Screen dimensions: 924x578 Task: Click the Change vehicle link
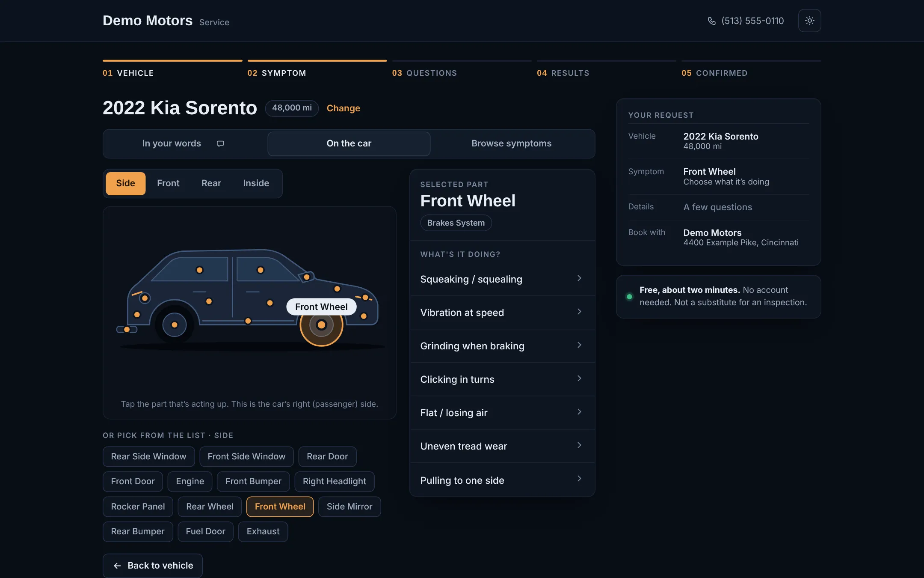pyautogui.click(x=344, y=108)
